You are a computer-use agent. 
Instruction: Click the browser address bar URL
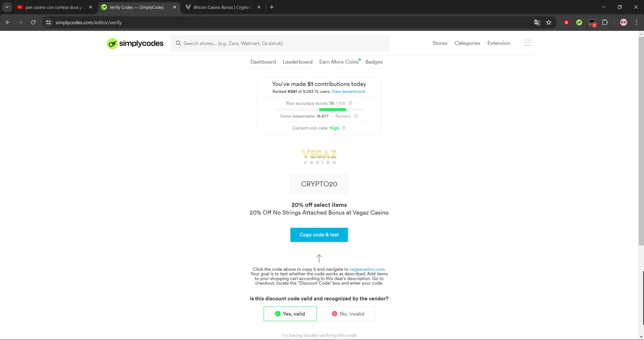88,22
